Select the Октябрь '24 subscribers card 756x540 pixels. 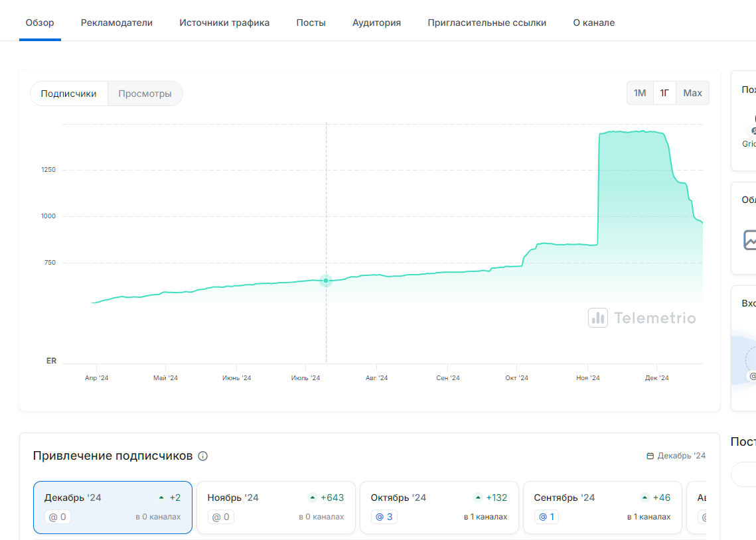[x=439, y=507]
